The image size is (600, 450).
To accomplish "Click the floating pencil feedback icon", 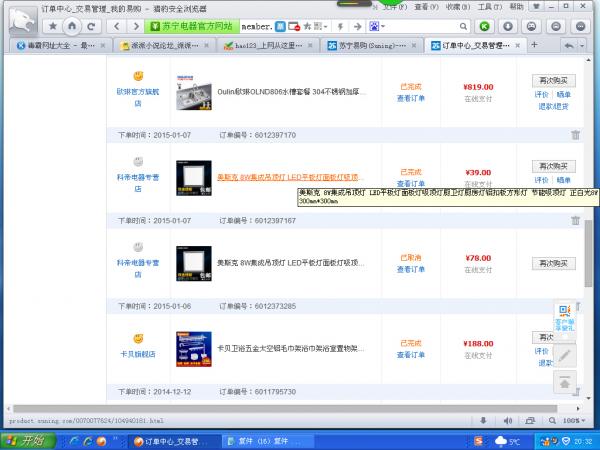I will [x=565, y=357].
